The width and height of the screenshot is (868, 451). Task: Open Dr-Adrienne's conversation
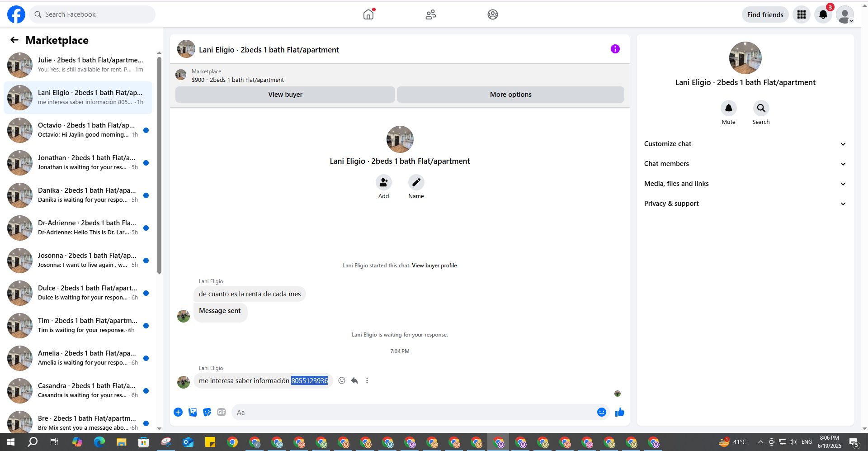78,228
